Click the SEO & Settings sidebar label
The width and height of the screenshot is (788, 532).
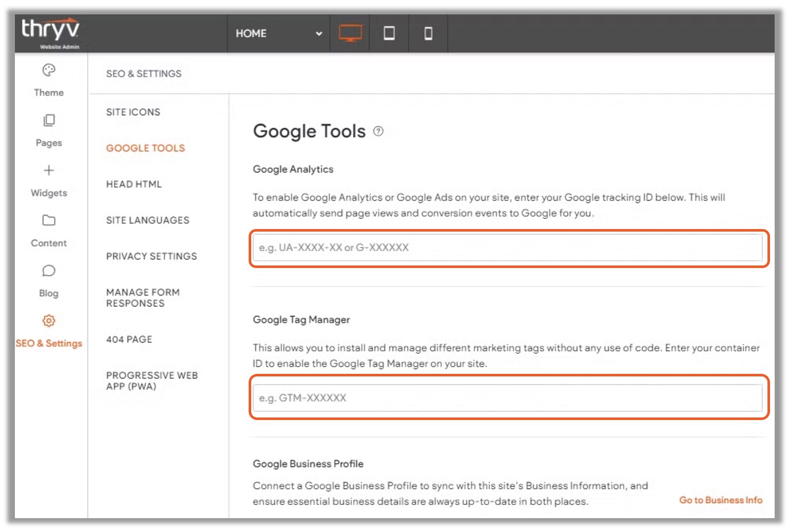click(x=49, y=344)
